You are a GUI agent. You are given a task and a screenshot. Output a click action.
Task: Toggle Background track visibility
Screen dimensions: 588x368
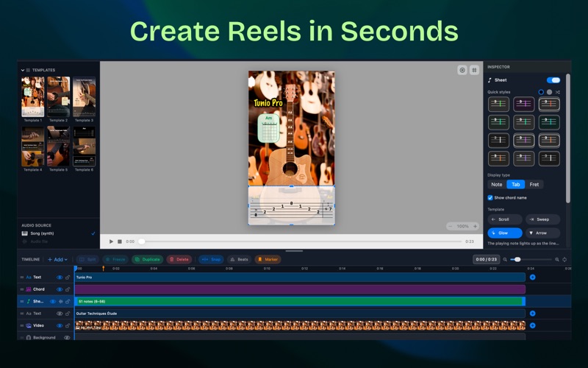67,338
